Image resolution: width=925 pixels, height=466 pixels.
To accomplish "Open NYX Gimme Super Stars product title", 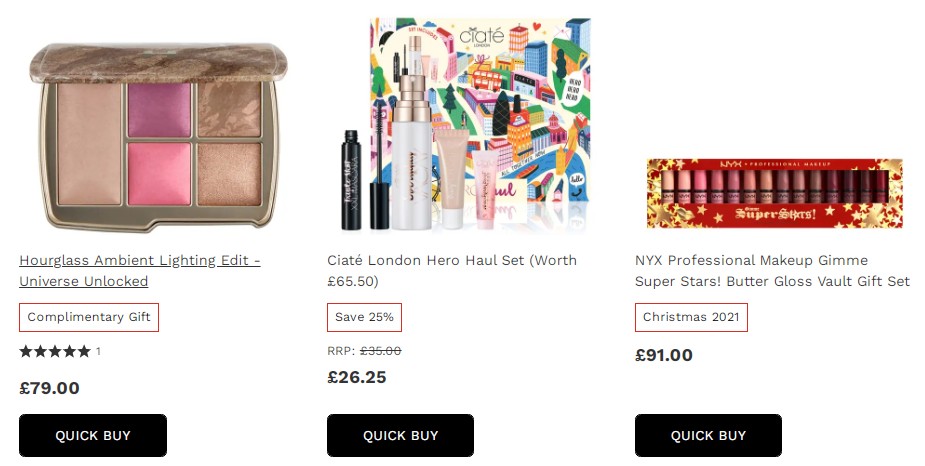I will point(772,271).
